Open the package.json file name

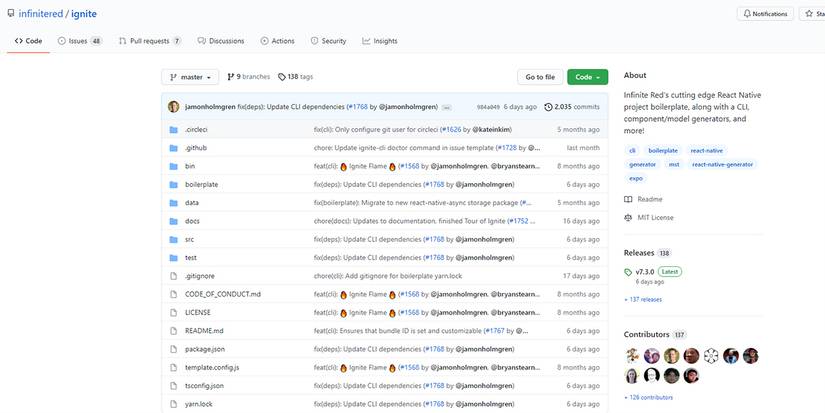coord(205,349)
